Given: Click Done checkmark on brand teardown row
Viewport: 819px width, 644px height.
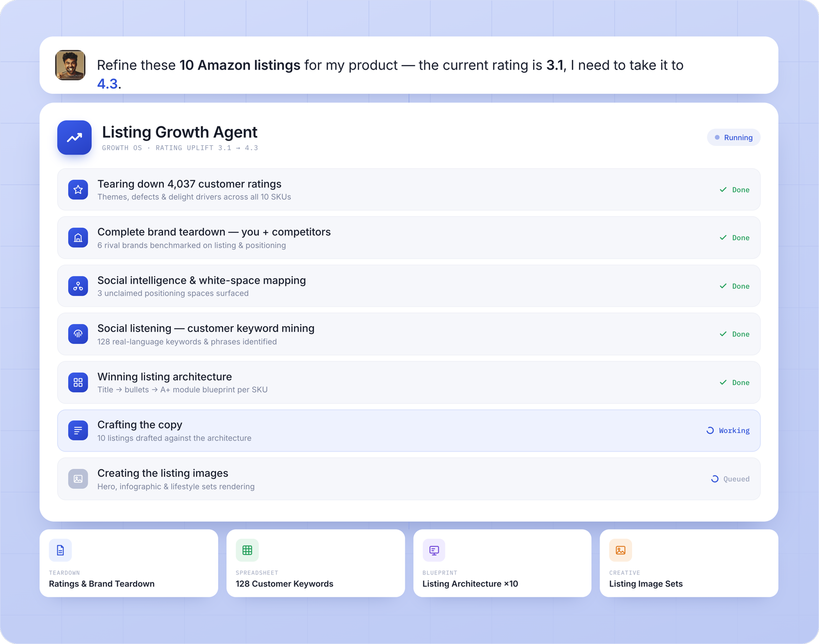Looking at the screenshot, I should point(723,238).
